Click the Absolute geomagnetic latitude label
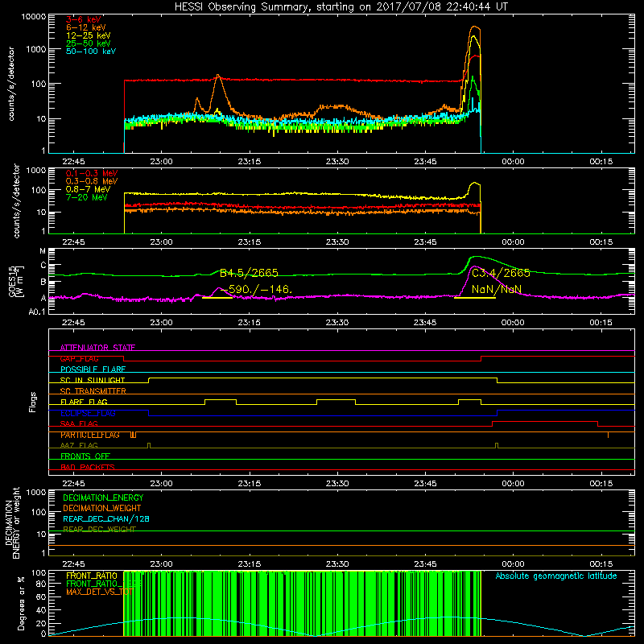The image size is (644, 644). point(556,576)
